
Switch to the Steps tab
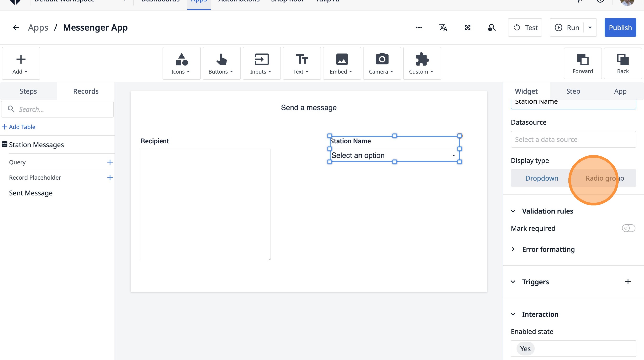pos(28,91)
